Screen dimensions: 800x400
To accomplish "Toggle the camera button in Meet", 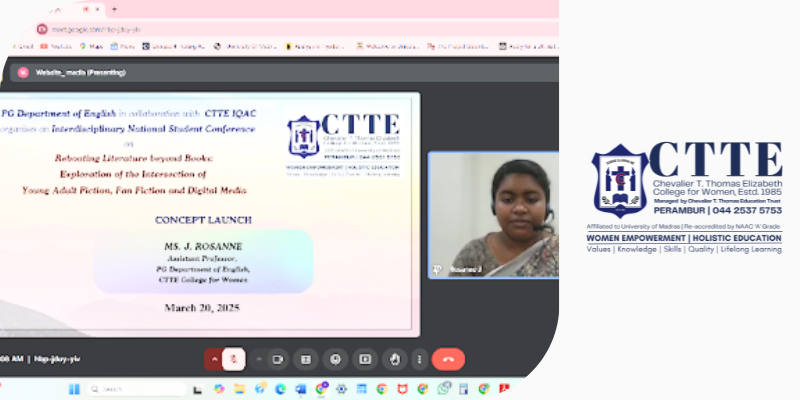I will tap(277, 359).
